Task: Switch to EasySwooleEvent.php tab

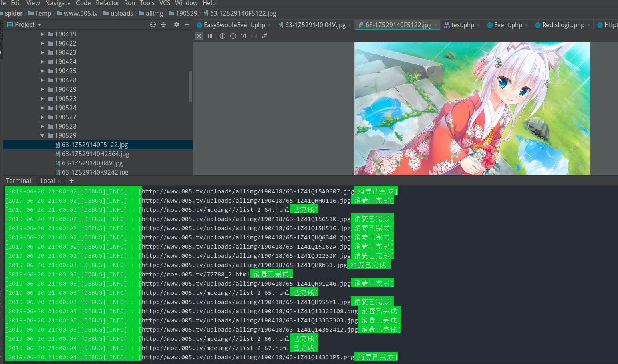Action: tap(234, 25)
